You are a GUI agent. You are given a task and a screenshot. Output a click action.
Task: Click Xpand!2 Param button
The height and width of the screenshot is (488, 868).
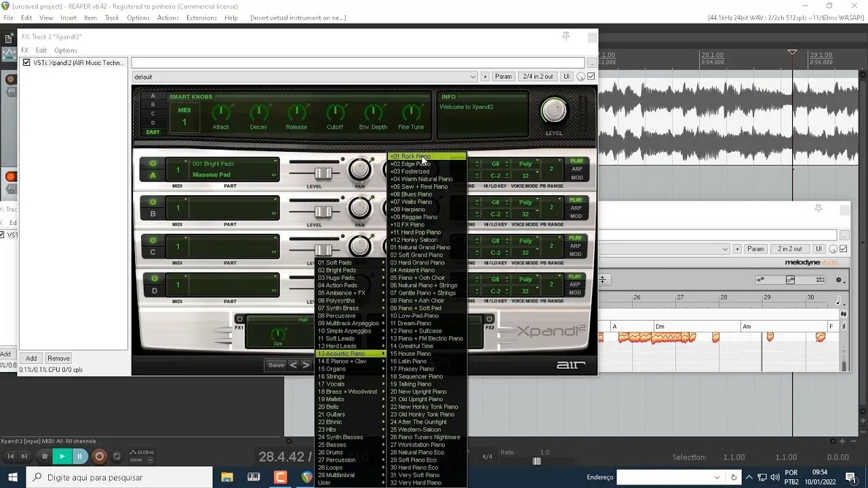[x=503, y=77]
